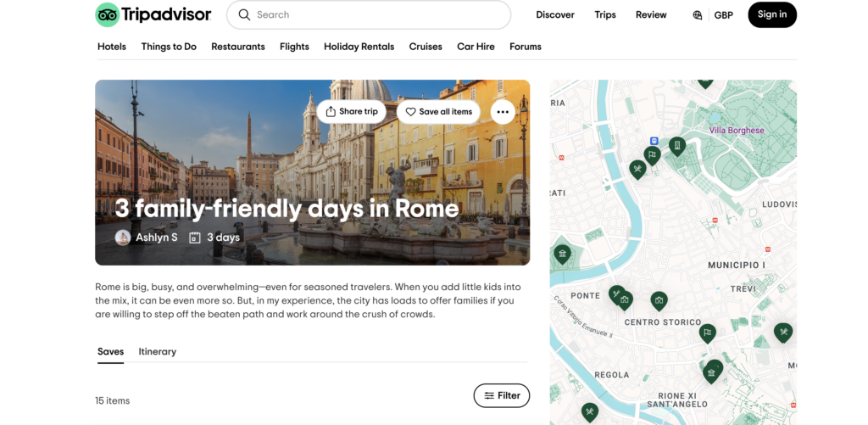The height and width of the screenshot is (425, 868).
Task: Go to Things to Do
Action: point(169,47)
